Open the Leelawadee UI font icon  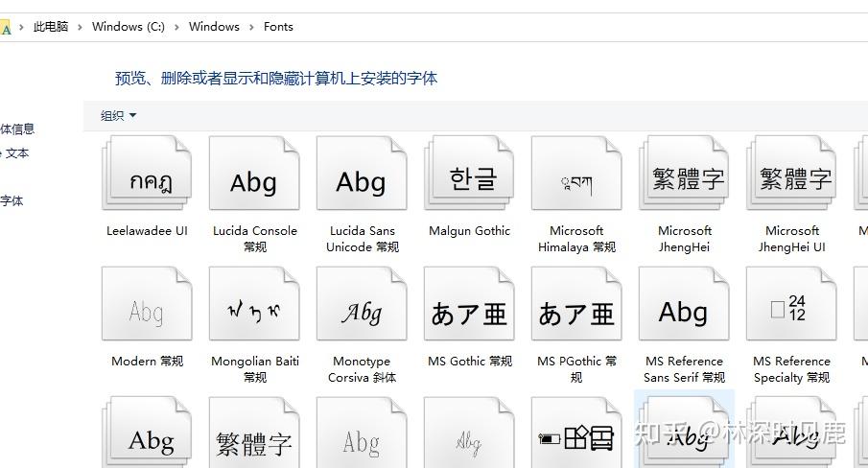pyautogui.click(x=147, y=175)
